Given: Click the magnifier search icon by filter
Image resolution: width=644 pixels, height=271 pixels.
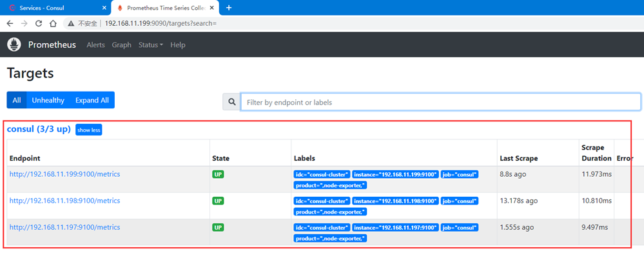Looking at the screenshot, I should tap(231, 101).
